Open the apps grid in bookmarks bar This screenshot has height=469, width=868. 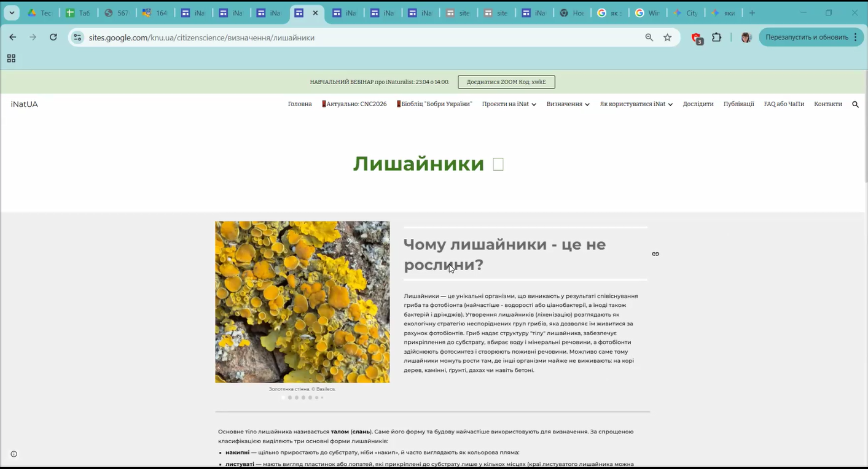[x=11, y=58]
